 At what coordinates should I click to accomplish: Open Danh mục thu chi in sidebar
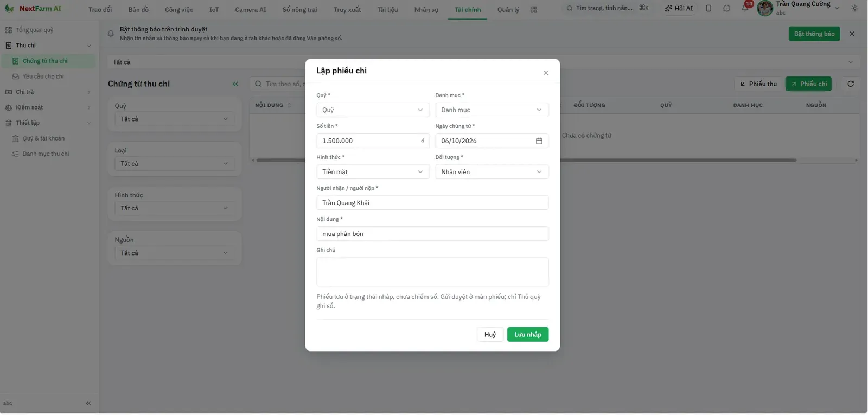(x=46, y=154)
